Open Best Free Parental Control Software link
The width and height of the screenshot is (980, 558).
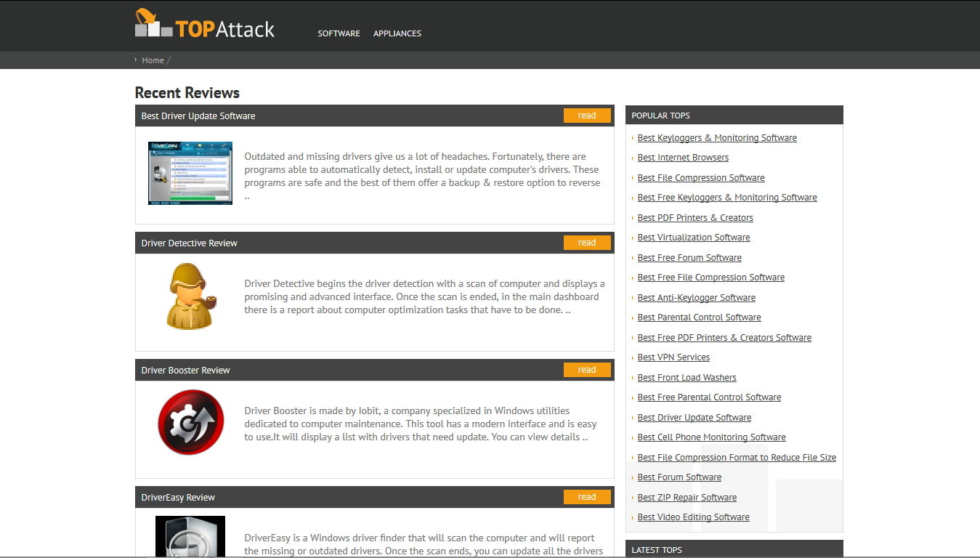(x=709, y=397)
